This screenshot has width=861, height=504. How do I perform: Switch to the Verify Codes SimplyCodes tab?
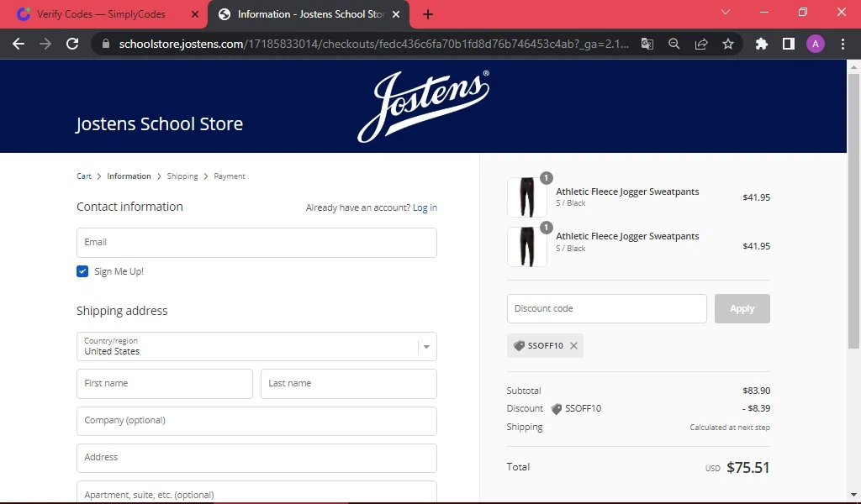click(101, 14)
